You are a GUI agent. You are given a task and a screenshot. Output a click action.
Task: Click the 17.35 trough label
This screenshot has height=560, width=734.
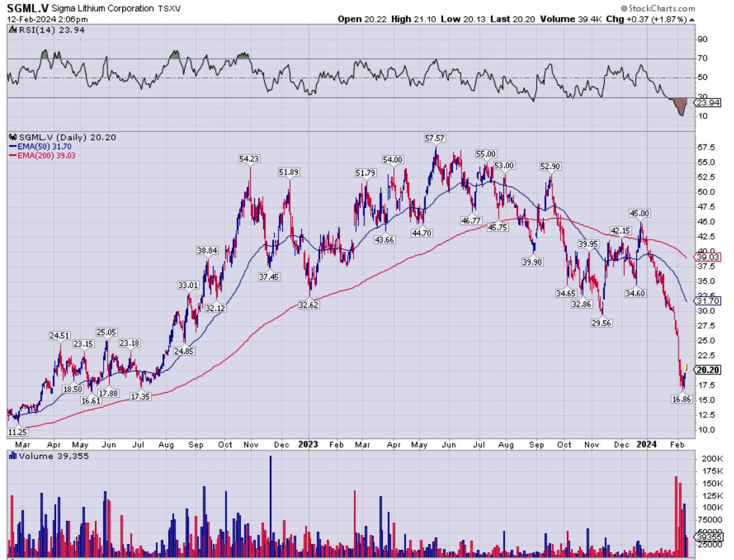coord(141,396)
